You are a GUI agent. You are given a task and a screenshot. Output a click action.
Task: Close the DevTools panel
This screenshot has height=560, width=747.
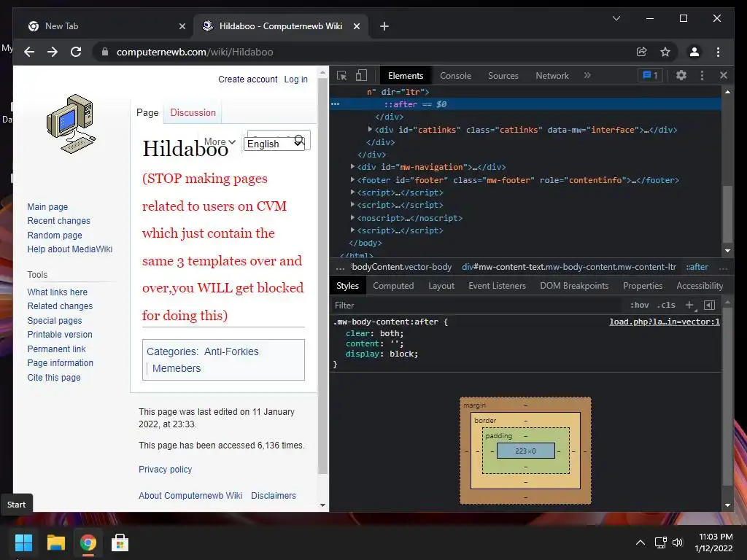pos(724,75)
